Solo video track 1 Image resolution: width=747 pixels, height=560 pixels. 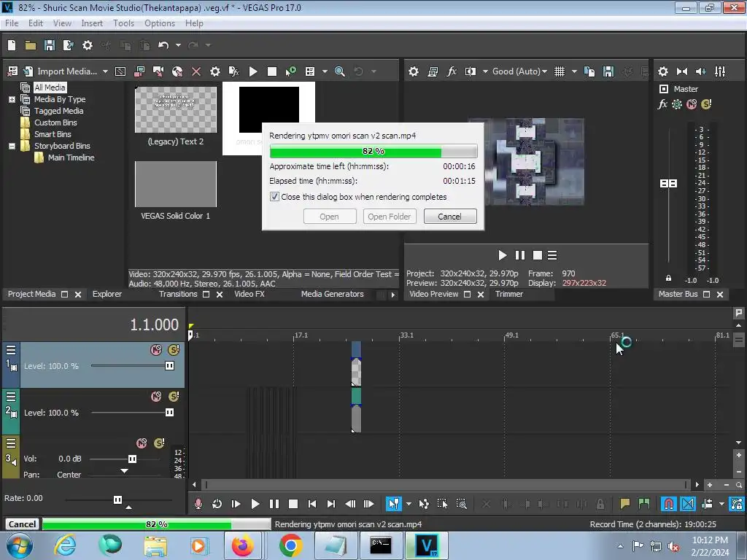[174, 350]
